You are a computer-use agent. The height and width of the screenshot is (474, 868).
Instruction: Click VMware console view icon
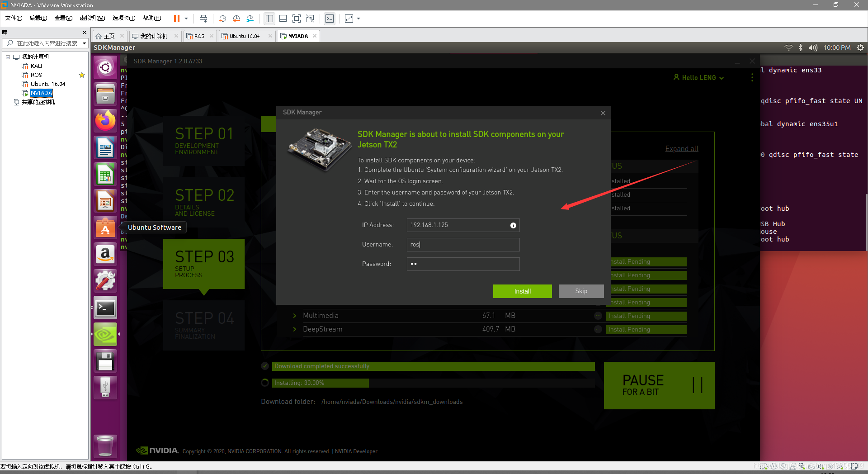click(x=330, y=19)
